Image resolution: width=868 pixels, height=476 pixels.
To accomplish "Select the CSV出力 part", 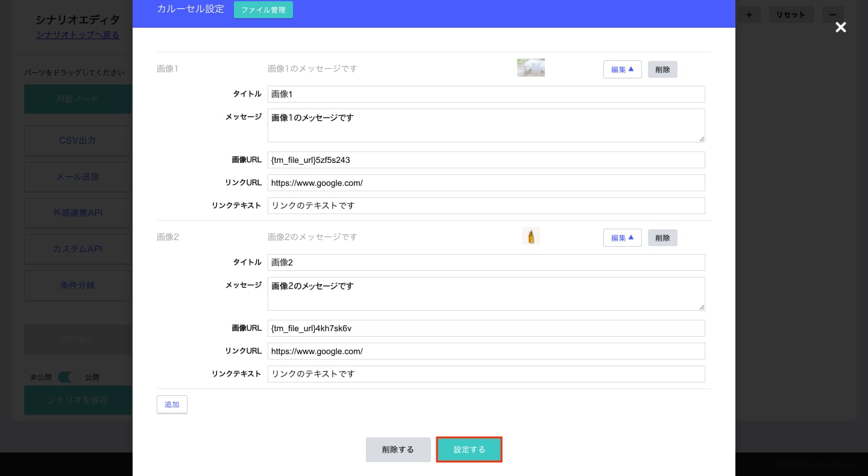I will coord(78,141).
